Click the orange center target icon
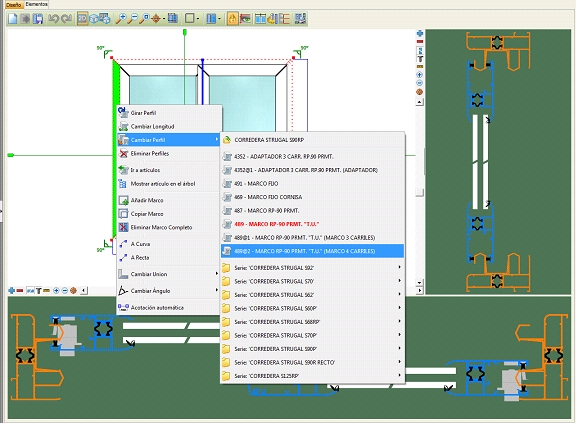Viewport: 578px width, 423px height. [156, 18]
